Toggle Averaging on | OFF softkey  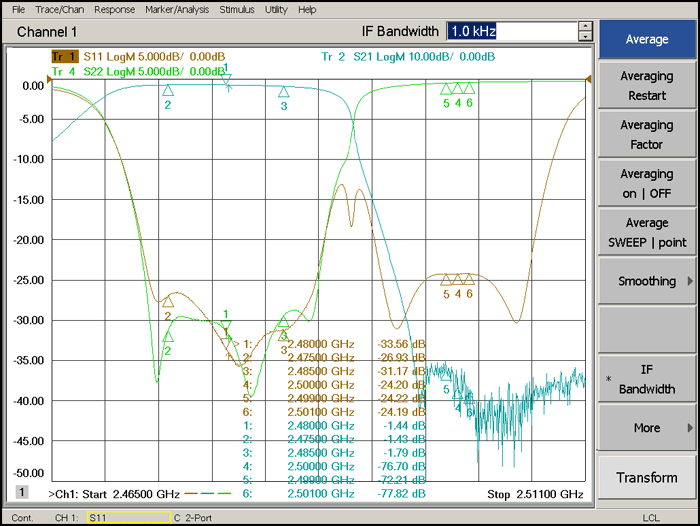click(x=647, y=184)
